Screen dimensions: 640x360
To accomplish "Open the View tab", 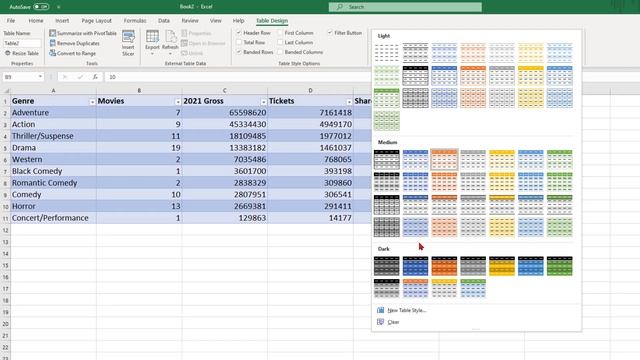I will 216,20.
